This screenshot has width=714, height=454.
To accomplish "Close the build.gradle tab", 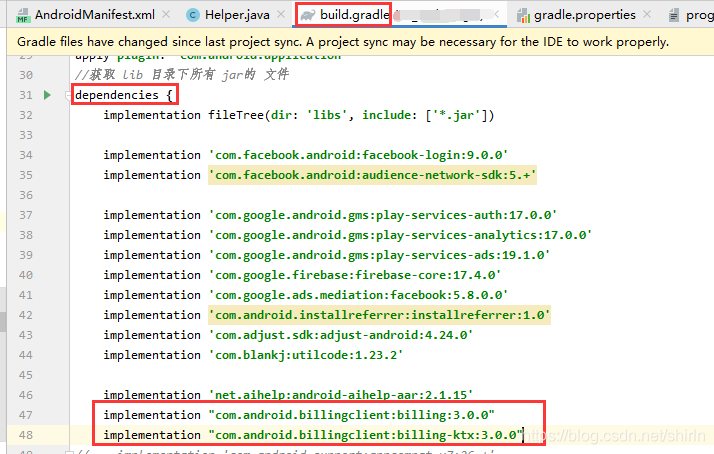I will pyautogui.click(x=496, y=15).
